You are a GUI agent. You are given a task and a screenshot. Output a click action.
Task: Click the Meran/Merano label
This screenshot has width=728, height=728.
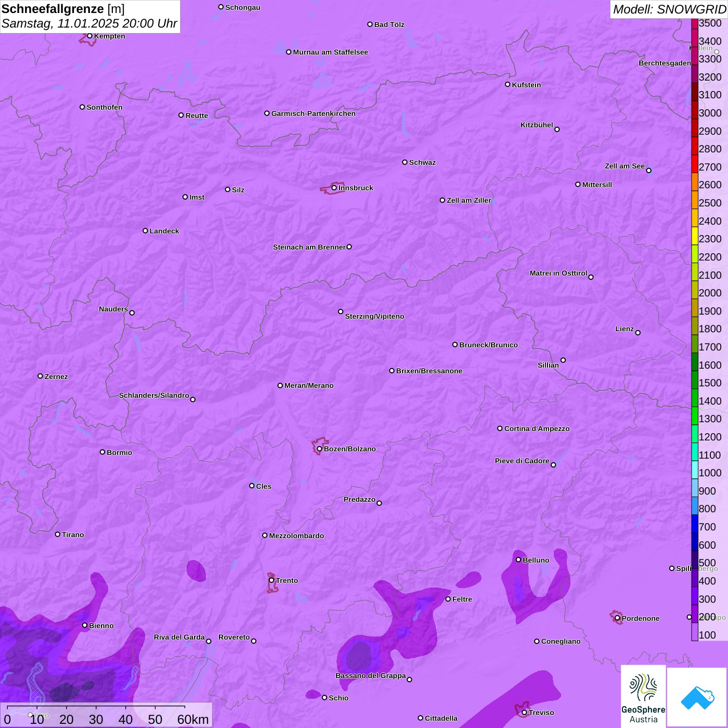[309, 385]
